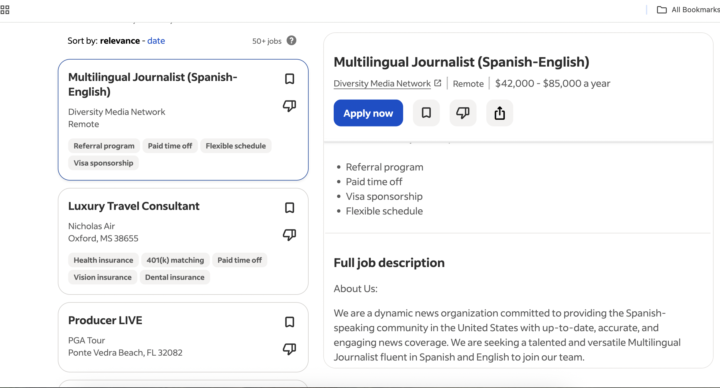
Task: Bookmark the Multilingual Journalist job card
Action: (x=289, y=79)
